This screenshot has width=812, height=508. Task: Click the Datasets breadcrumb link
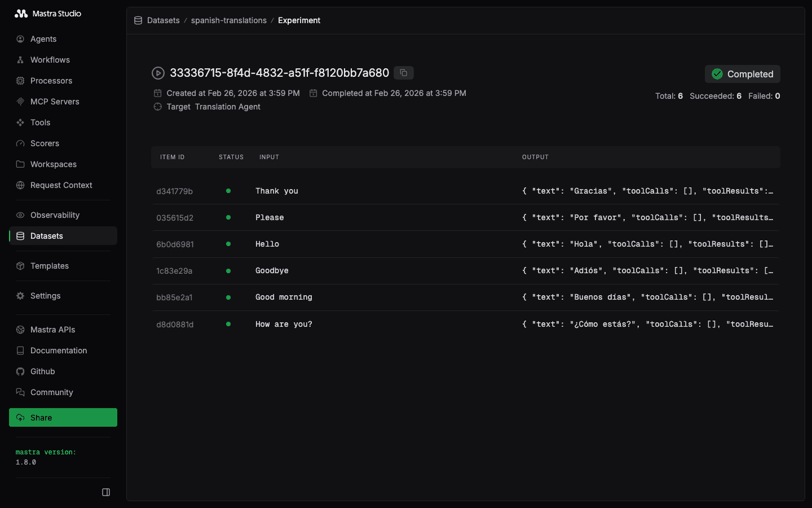(163, 20)
